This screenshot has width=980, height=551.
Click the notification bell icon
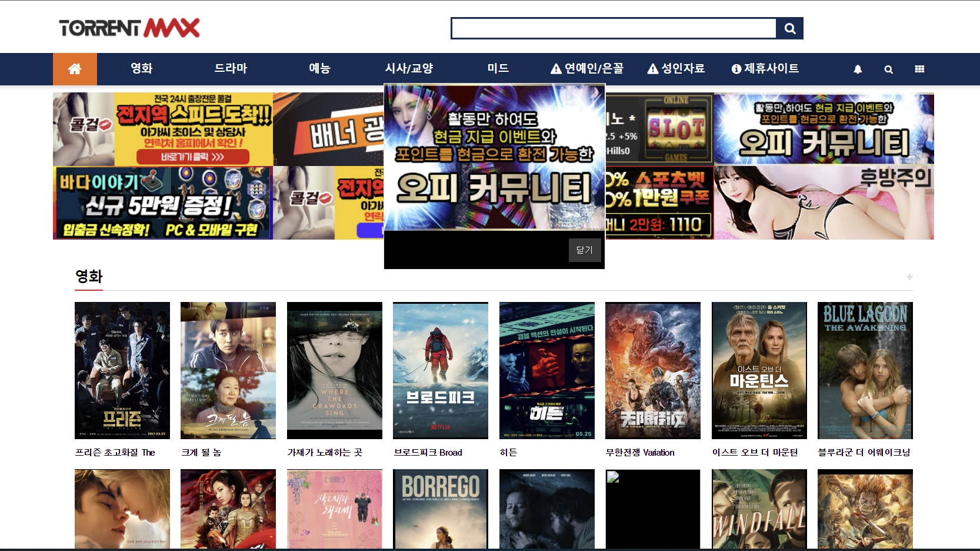858,69
